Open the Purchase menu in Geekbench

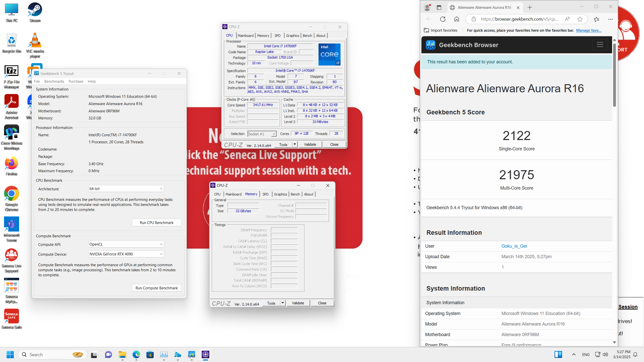pyautogui.click(x=76, y=81)
